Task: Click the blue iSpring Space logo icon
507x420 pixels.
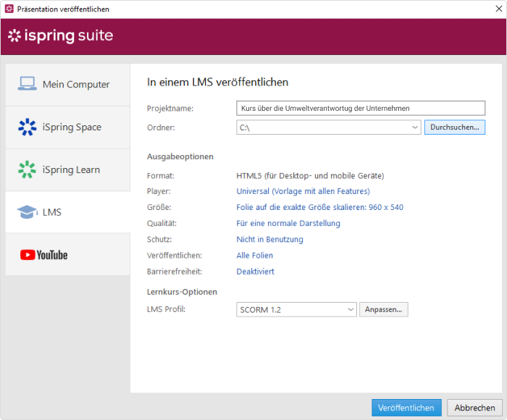Action: (x=28, y=127)
